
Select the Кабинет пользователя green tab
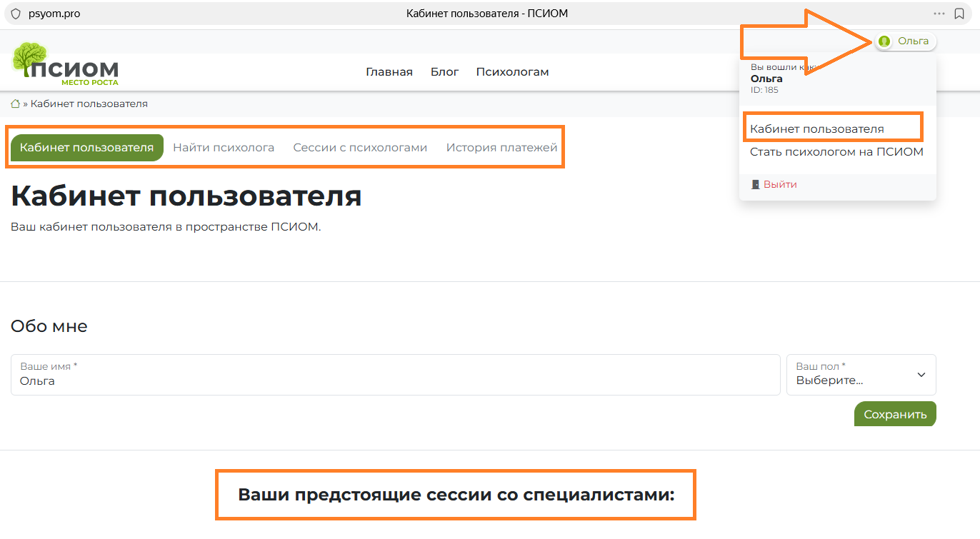click(x=86, y=148)
